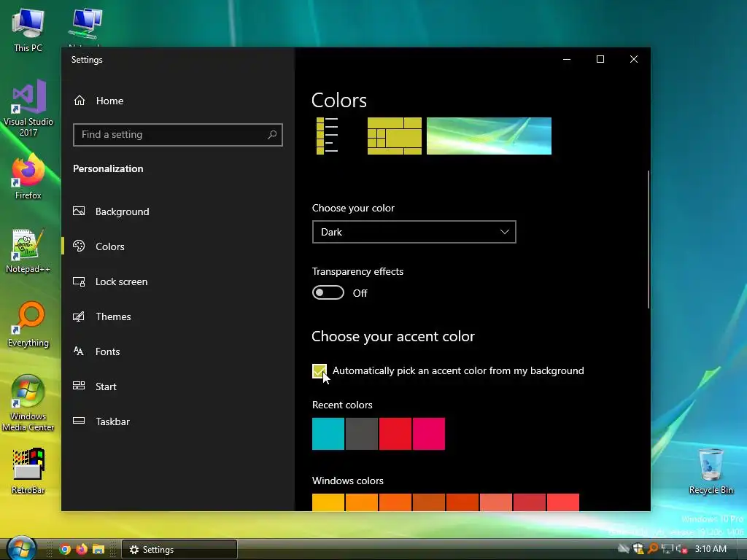Pick the teal recent color swatch
This screenshot has height=560, width=747.
(x=328, y=434)
